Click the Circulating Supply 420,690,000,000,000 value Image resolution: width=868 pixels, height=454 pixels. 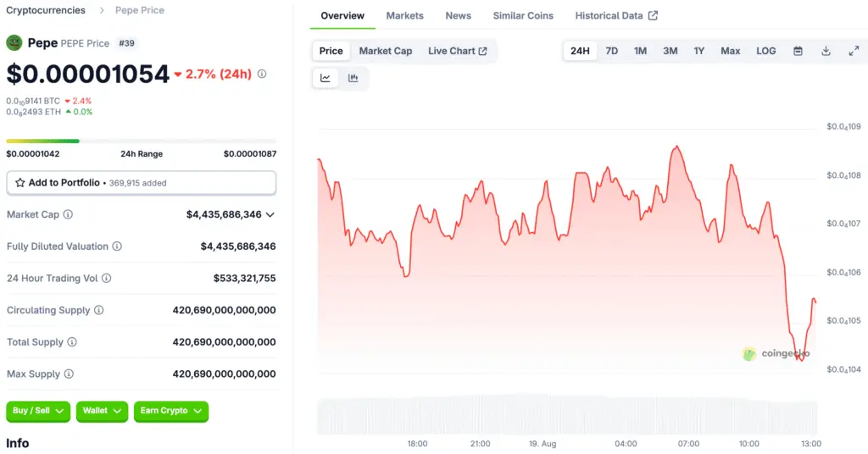coord(224,310)
